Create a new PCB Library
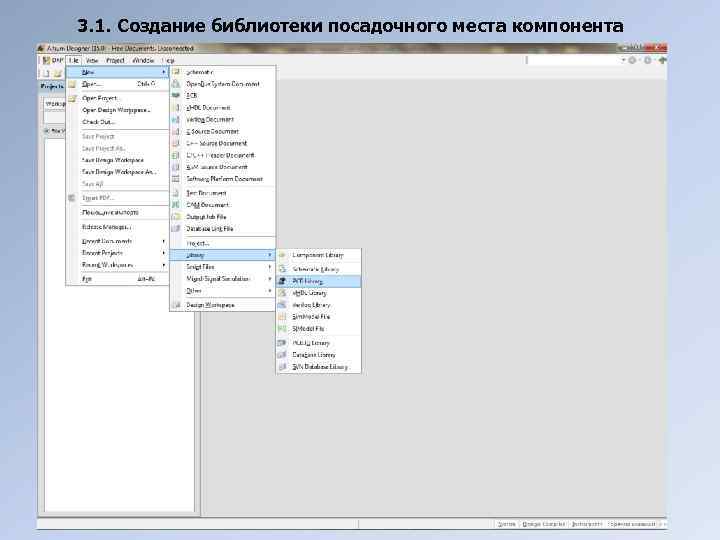The image size is (720, 540). click(319, 281)
